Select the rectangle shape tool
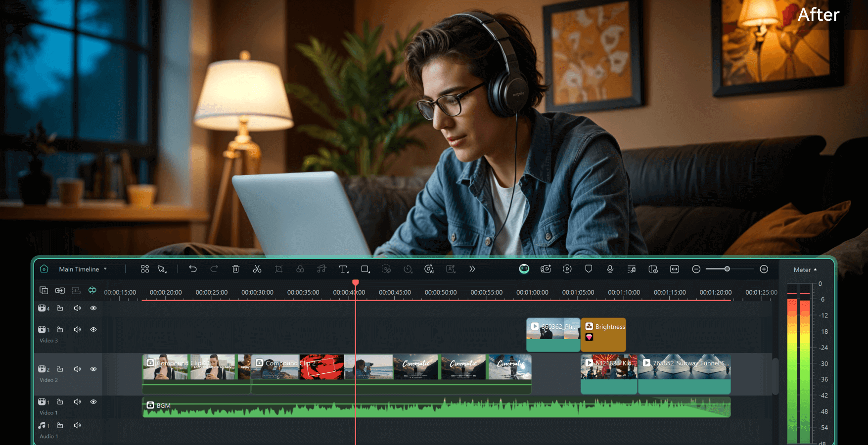Screen dimensions: 868x445 [365, 269]
